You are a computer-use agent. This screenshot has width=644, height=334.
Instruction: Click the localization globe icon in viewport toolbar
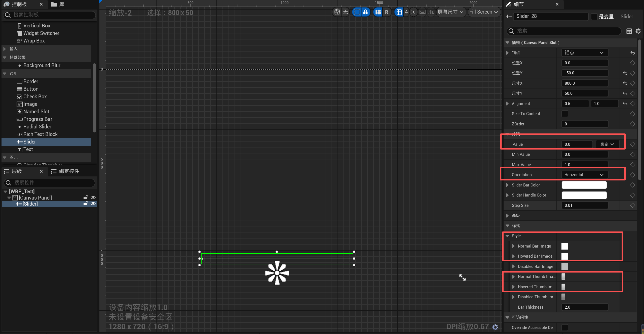pyautogui.click(x=337, y=12)
